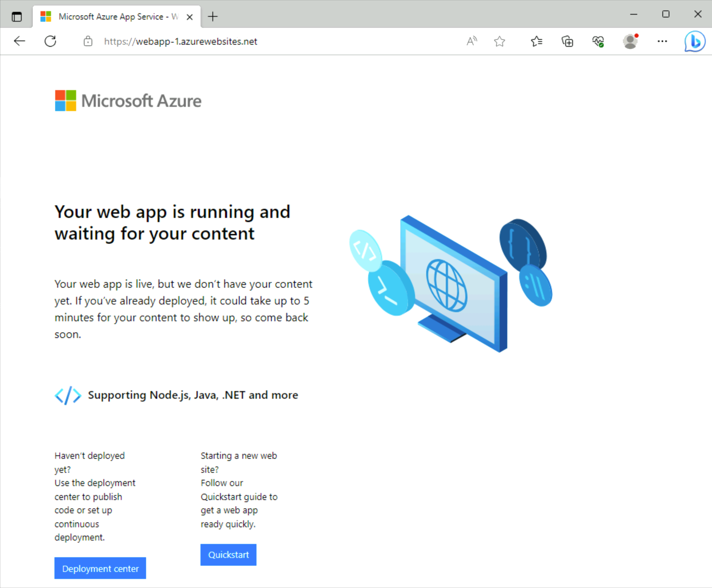Open a new tab with plus button

pos(213,16)
